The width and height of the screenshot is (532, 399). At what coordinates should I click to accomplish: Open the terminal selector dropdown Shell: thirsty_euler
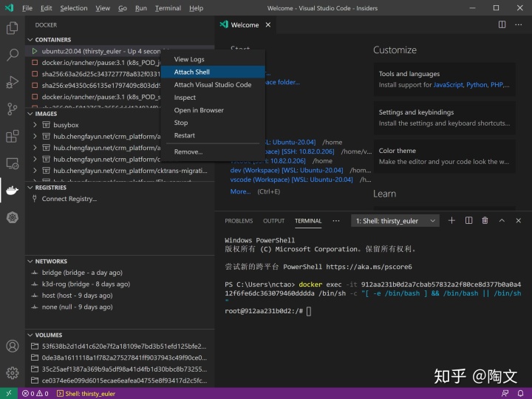395,221
